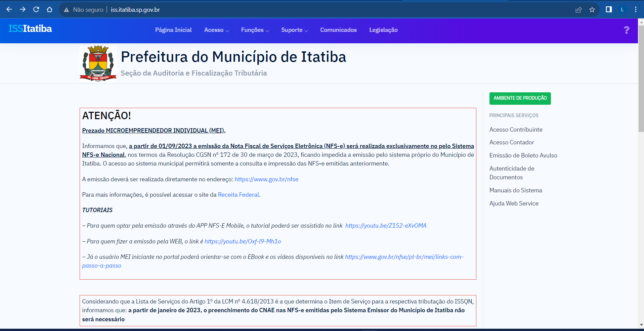Click the Itatiba coat of arms image
The height and width of the screenshot is (331, 644).
click(98, 63)
